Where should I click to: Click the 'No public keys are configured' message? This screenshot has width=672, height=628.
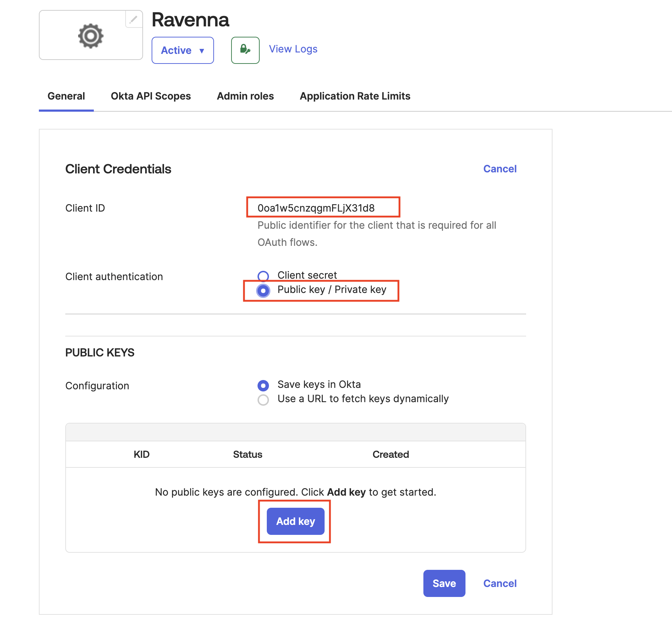295,492
